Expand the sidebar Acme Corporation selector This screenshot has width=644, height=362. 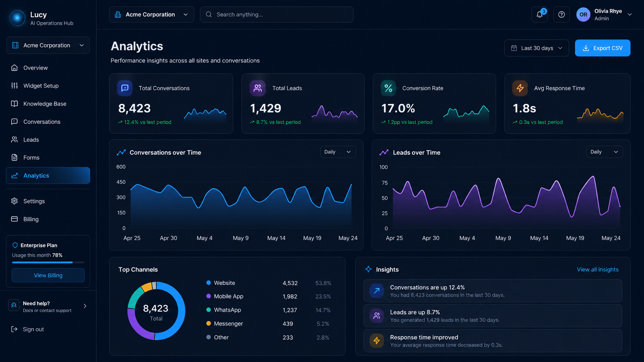coord(48,45)
